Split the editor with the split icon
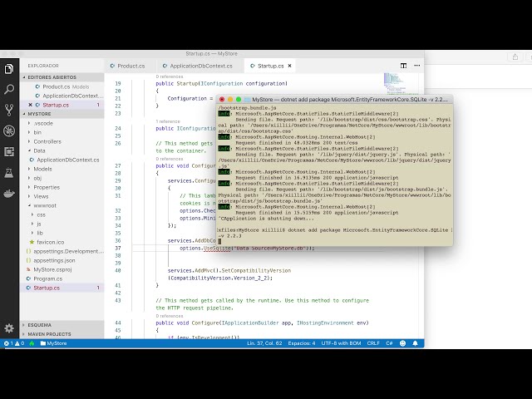This screenshot has height=399, width=532. point(403,66)
